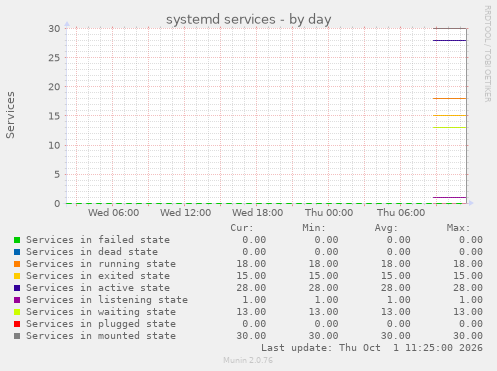
Task: Click the red plugged state legend swatch
Action: click(17, 324)
